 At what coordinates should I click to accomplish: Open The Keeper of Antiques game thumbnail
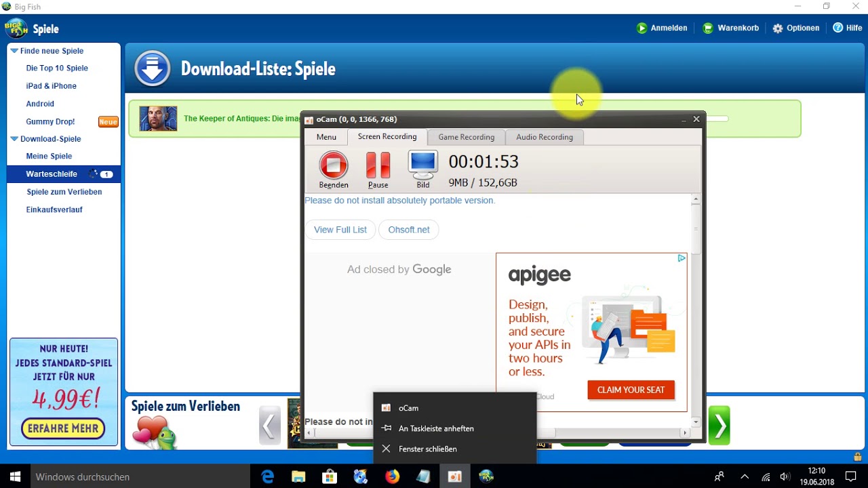(158, 119)
